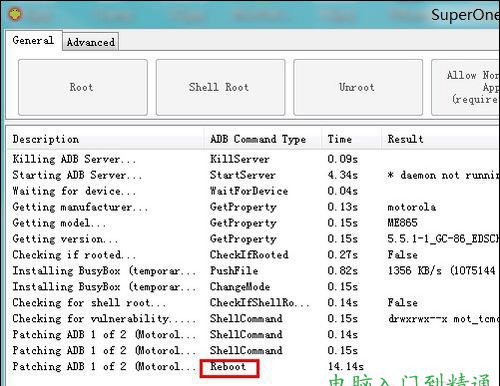Click the Reboot command cell

coord(228,367)
